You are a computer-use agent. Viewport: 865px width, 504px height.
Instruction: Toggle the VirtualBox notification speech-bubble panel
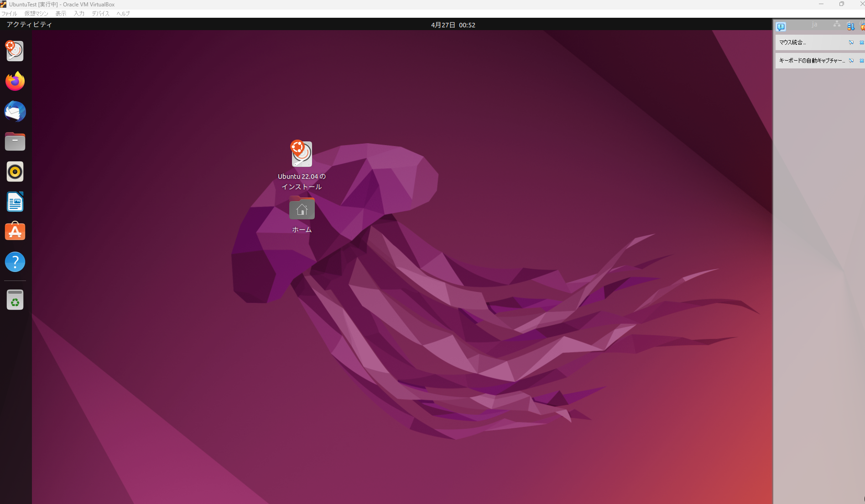tap(781, 26)
